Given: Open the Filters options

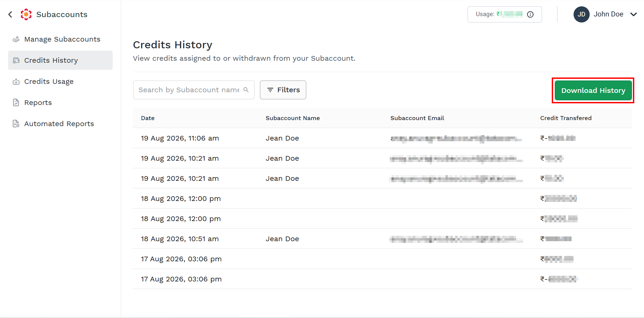Looking at the screenshot, I should pos(283,90).
